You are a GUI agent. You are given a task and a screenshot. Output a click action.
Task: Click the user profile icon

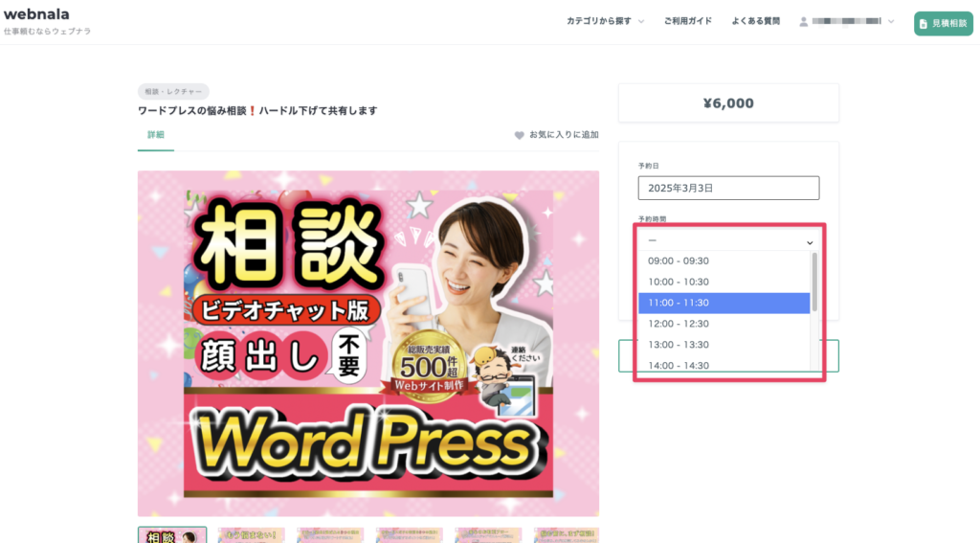point(803,22)
